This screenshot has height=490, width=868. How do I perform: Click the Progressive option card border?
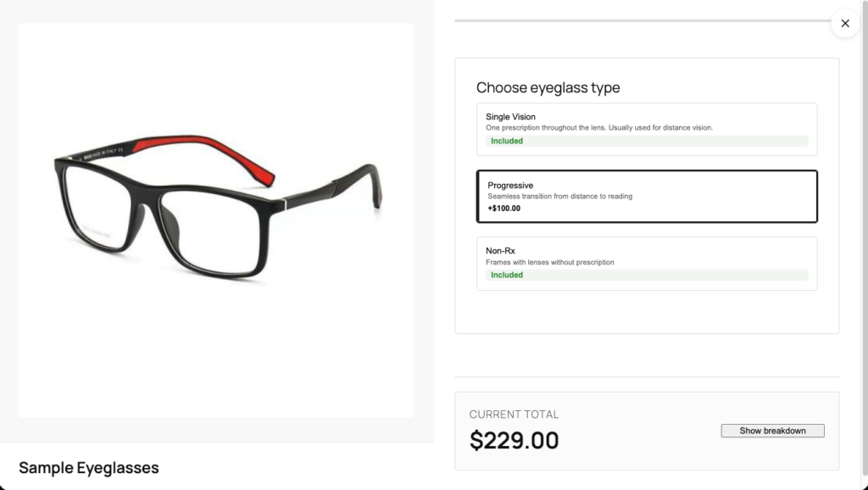(647, 172)
